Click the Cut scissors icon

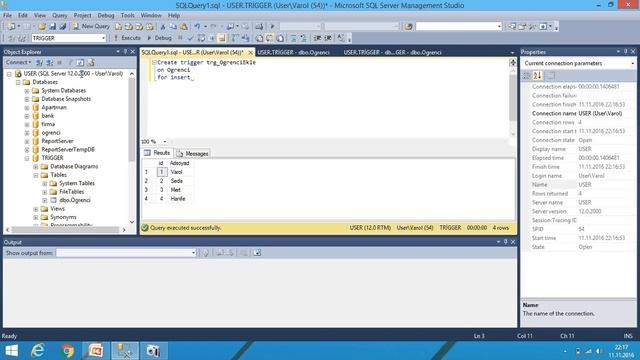pyautogui.click(x=163, y=26)
